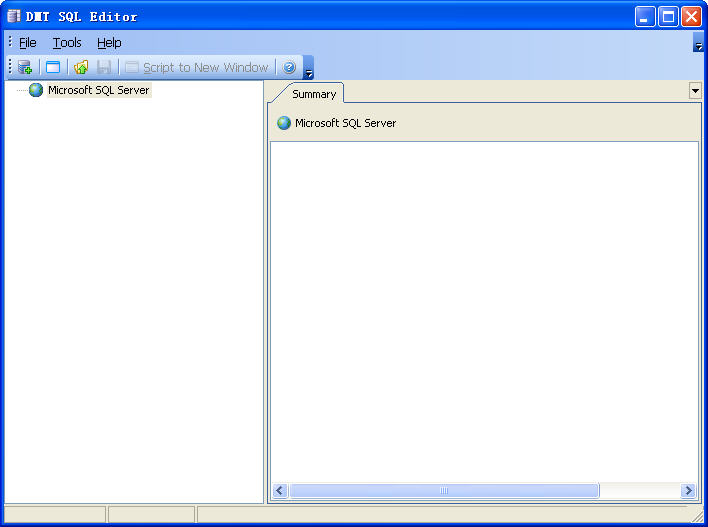Click the scroll left arrow
The height and width of the screenshot is (527, 708).
(280, 491)
